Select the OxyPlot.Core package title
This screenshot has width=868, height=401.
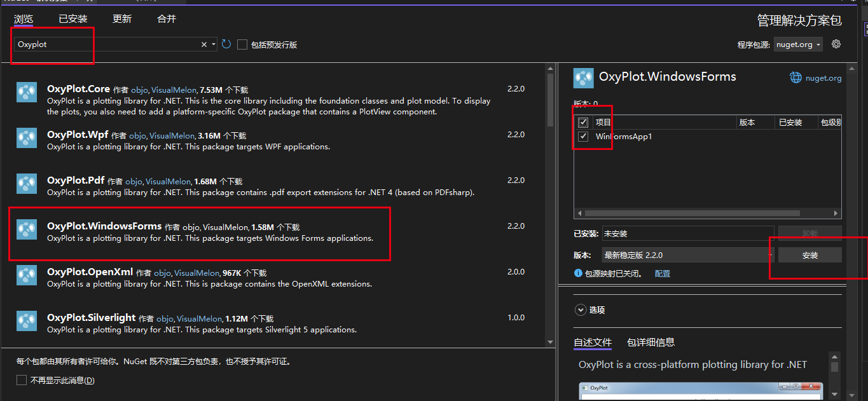click(79, 89)
